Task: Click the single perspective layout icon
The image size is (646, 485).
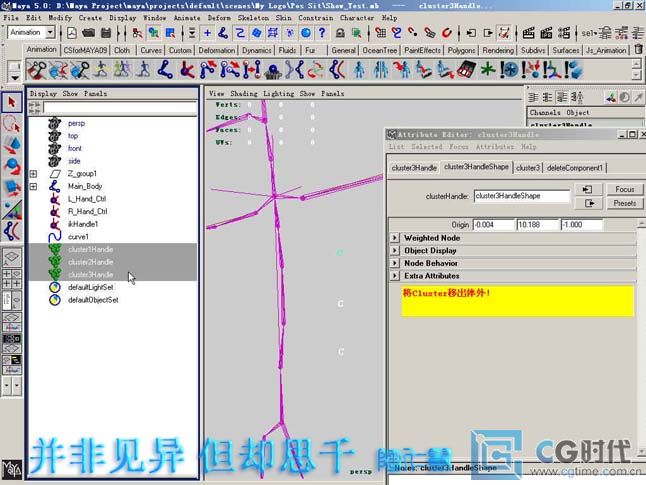Action: pyautogui.click(x=12, y=257)
